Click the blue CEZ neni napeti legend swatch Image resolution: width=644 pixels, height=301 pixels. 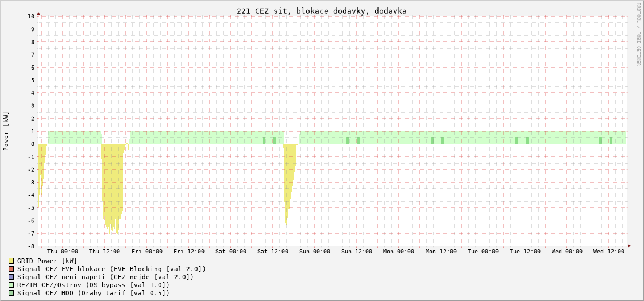click(x=11, y=277)
